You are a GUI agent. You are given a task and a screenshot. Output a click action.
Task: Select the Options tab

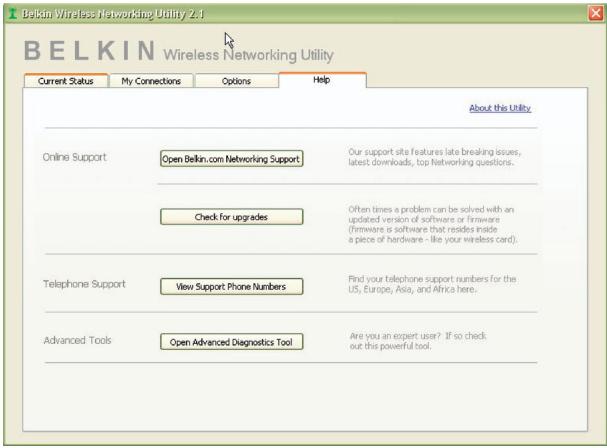(236, 81)
